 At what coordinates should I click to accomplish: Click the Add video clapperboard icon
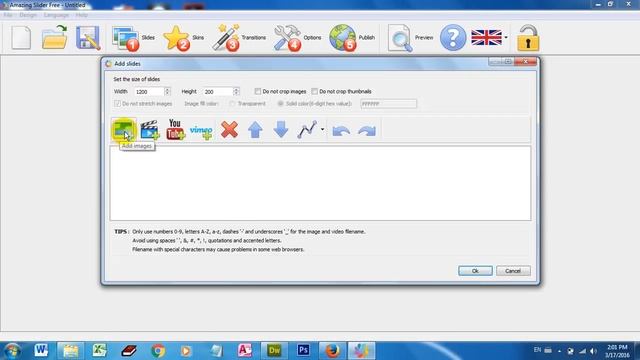[x=150, y=130]
